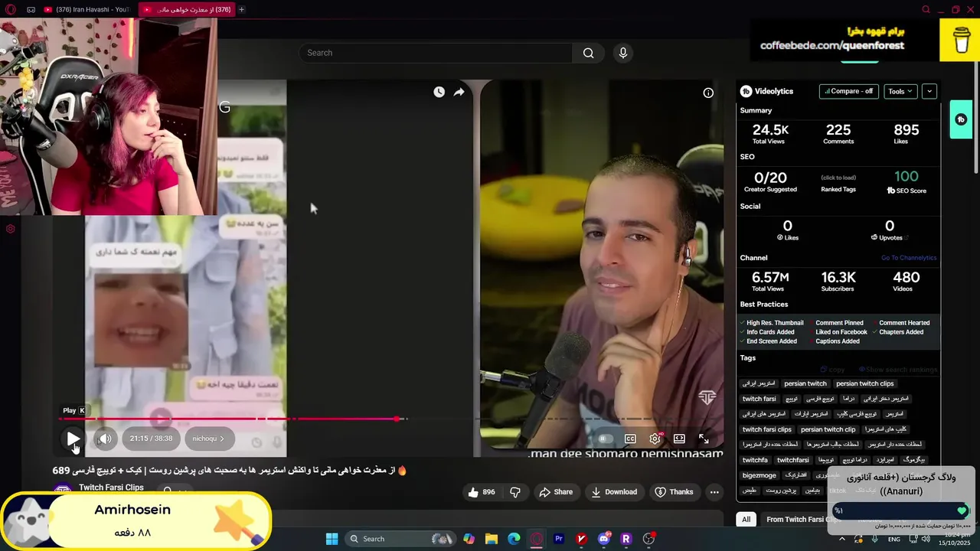Click the browser tab search icon
980x551 pixels.
tap(926, 9)
